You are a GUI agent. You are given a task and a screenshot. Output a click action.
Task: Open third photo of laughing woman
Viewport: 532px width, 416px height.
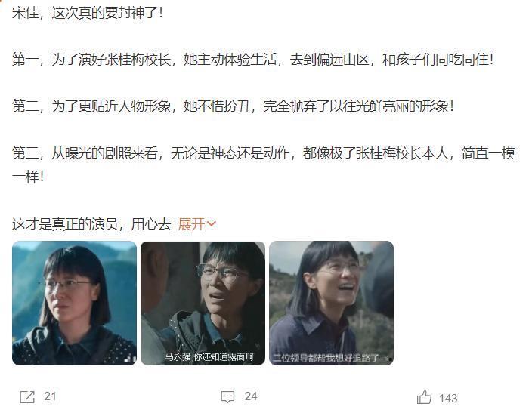point(331,303)
